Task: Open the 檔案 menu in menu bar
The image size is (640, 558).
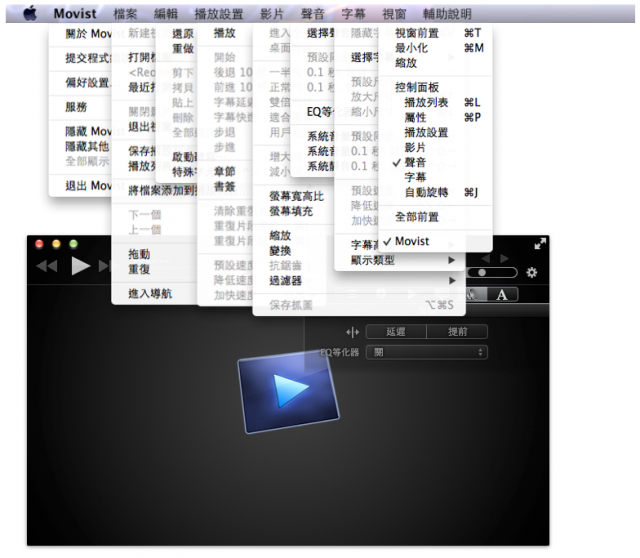Action: tap(125, 14)
